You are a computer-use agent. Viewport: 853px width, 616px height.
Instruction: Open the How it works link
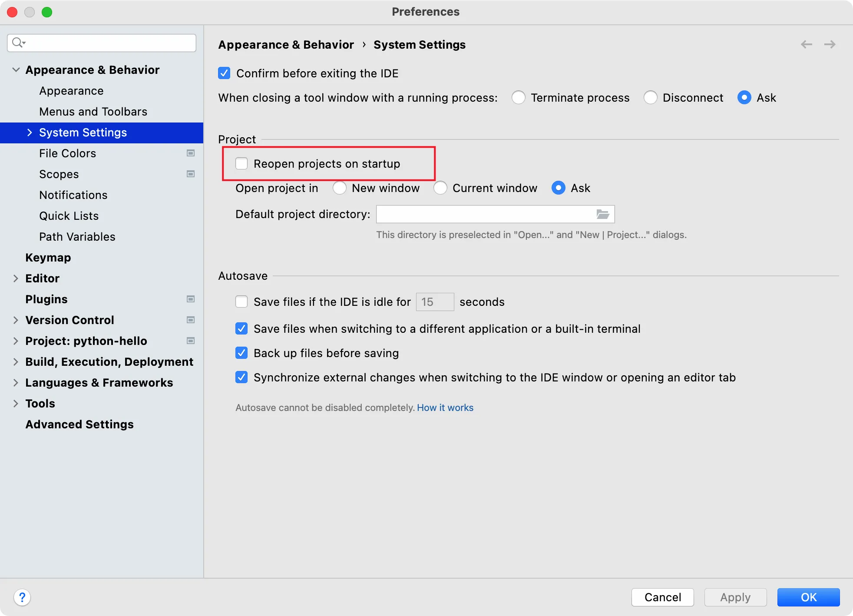point(445,407)
